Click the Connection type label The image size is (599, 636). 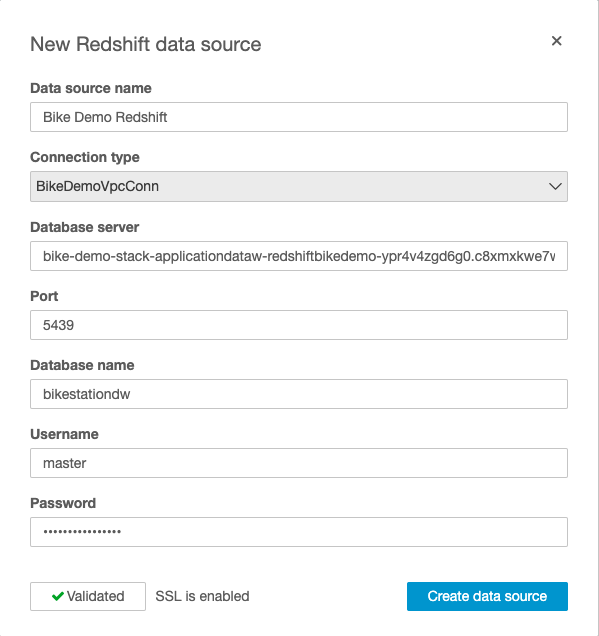(x=85, y=157)
